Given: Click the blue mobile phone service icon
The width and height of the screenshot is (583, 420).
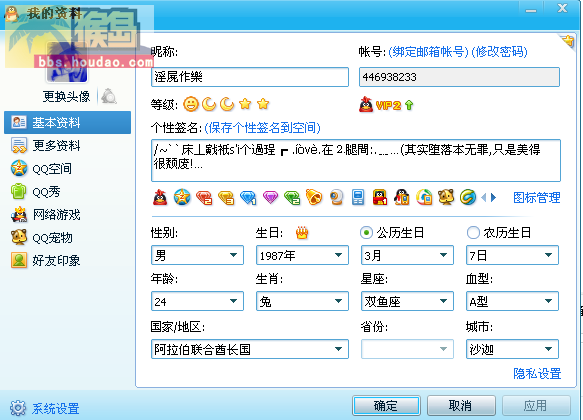Looking at the screenshot, I should (x=358, y=197).
